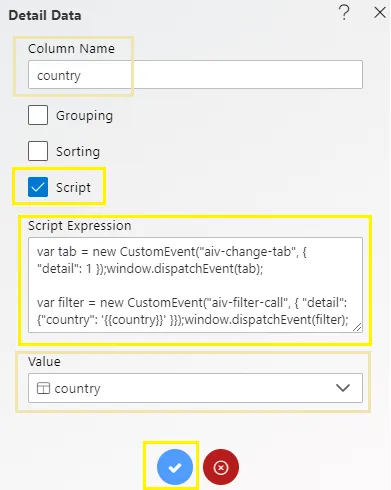391x490 pixels.
Task: Grab the script textarea resize handle
Action: coord(357,327)
